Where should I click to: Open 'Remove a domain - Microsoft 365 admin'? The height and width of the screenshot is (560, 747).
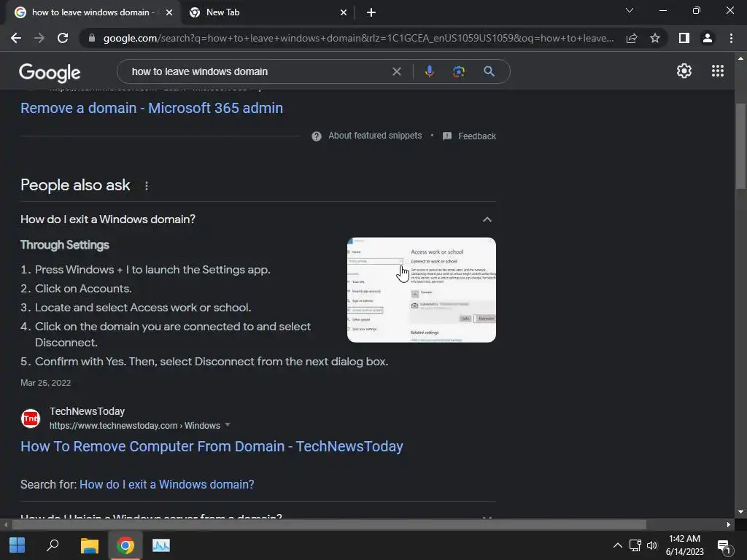coord(152,108)
